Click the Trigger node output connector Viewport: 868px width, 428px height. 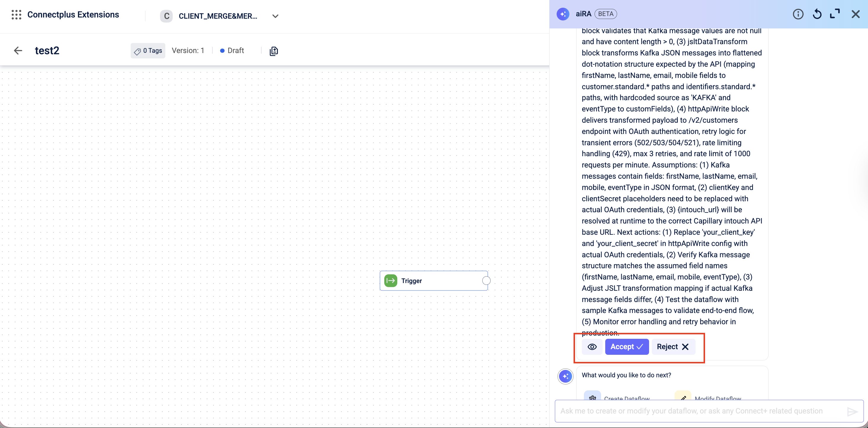coord(486,281)
